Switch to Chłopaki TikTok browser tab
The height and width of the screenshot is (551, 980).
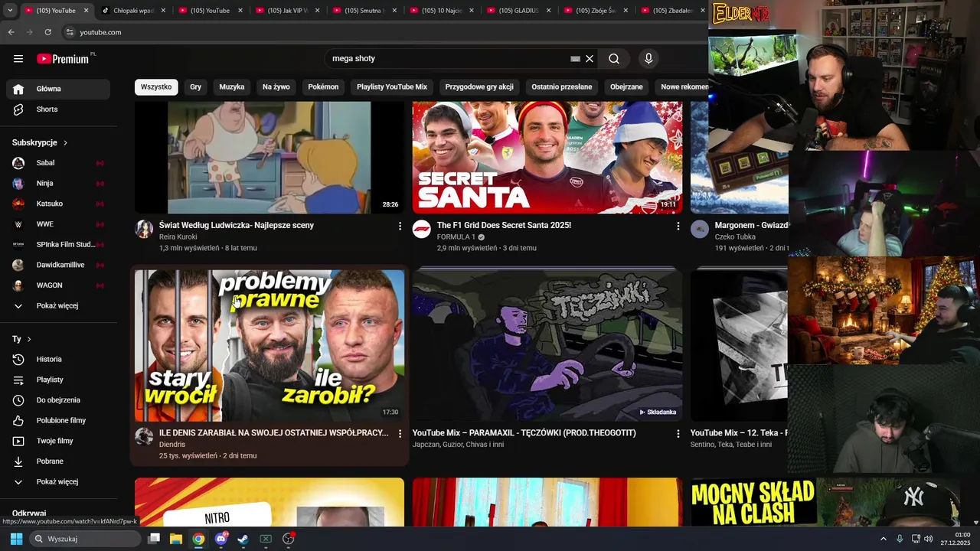click(132, 11)
